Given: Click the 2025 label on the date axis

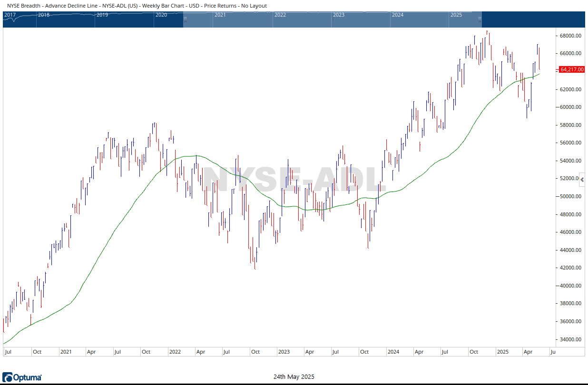Looking at the screenshot, I should (x=502, y=352).
